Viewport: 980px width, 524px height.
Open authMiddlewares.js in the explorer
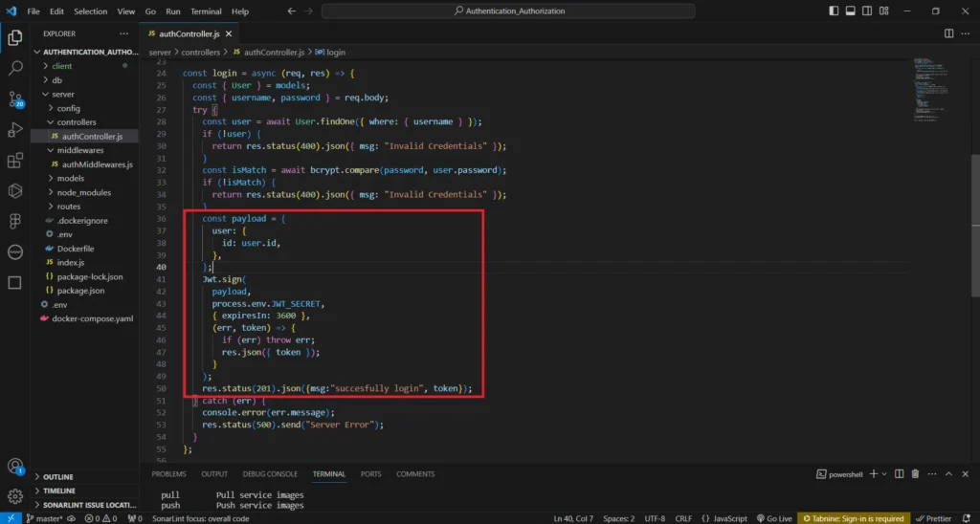click(97, 164)
